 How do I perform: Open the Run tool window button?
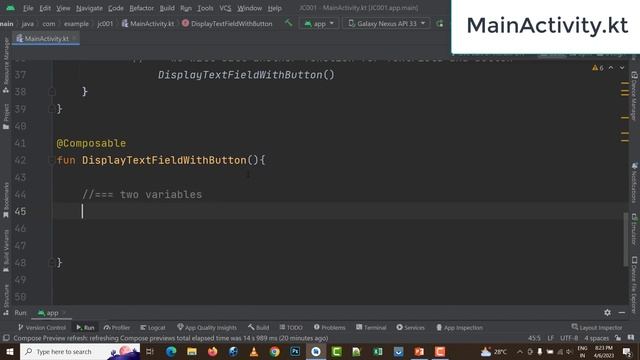[85, 327]
